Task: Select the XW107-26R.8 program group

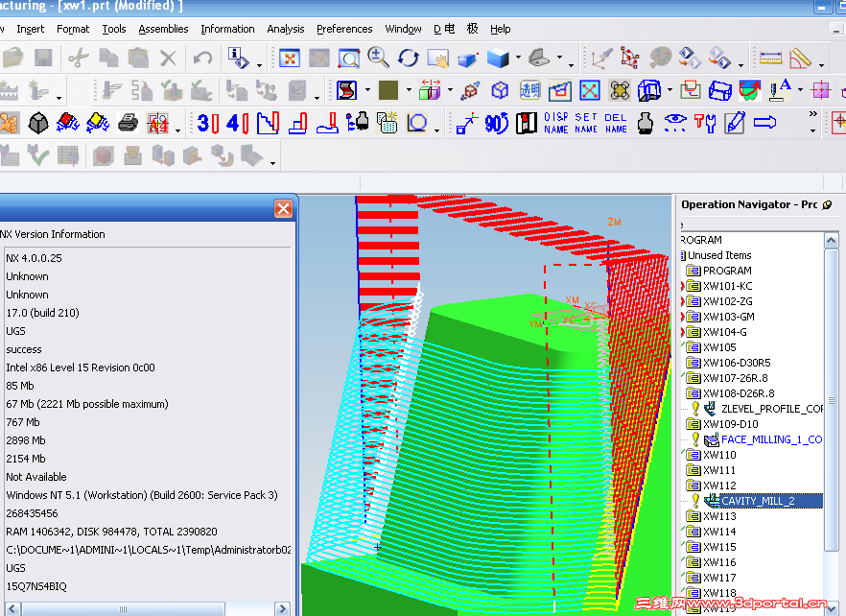Action: (735, 378)
